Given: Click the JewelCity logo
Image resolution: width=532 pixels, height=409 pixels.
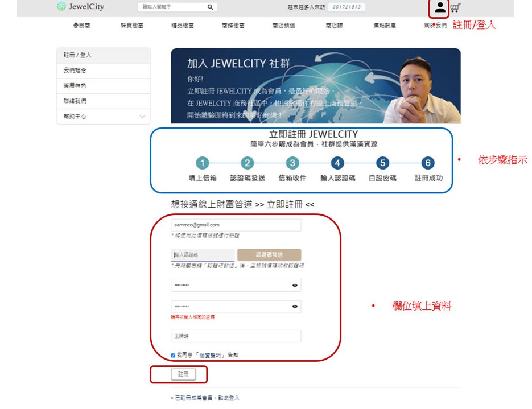Looking at the screenshot, I should click(81, 6).
